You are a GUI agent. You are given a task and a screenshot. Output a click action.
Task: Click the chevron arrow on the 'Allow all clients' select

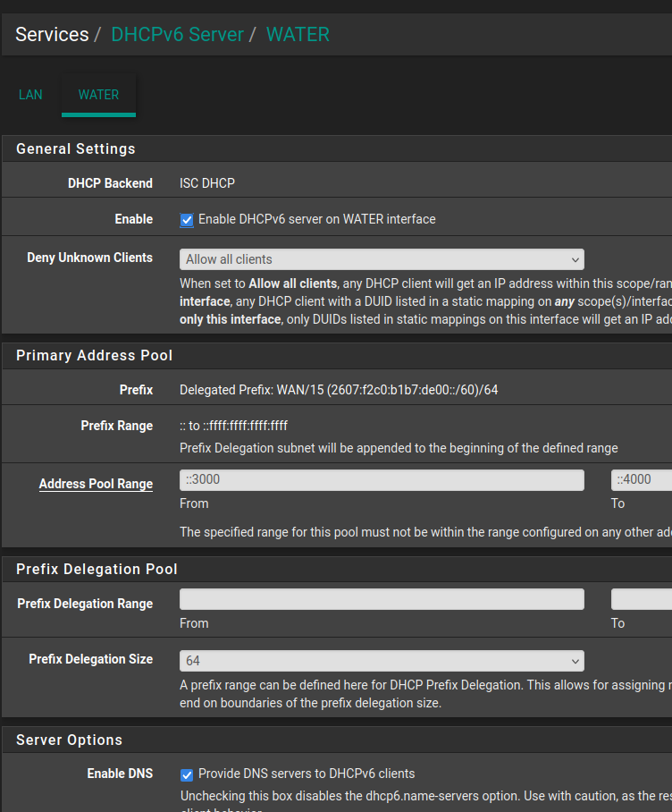tap(574, 259)
